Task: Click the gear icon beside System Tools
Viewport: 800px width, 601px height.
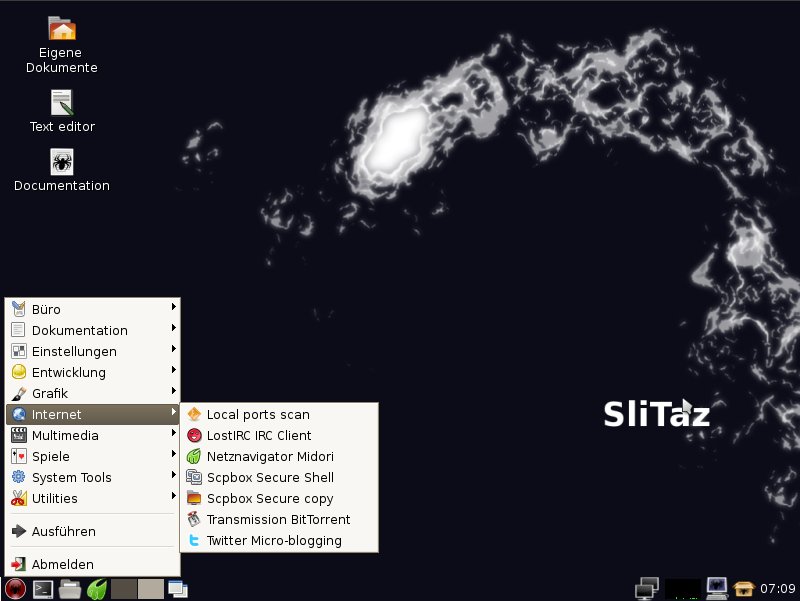Action: [x=19, y=477]
